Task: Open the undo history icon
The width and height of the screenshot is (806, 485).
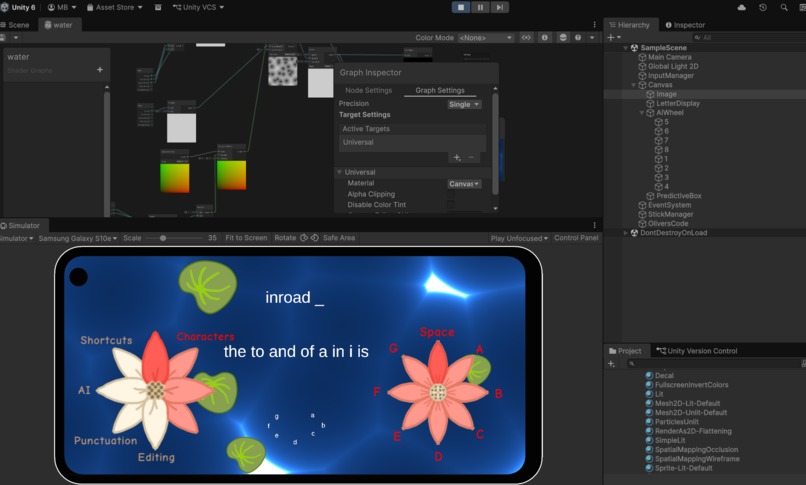Action: pos(763,7)
